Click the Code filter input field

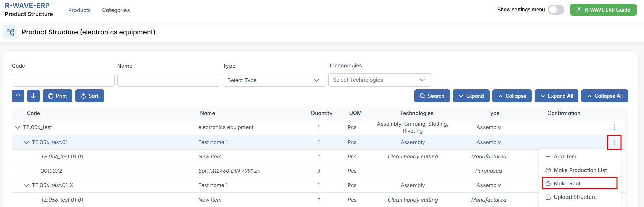point(63,80)
